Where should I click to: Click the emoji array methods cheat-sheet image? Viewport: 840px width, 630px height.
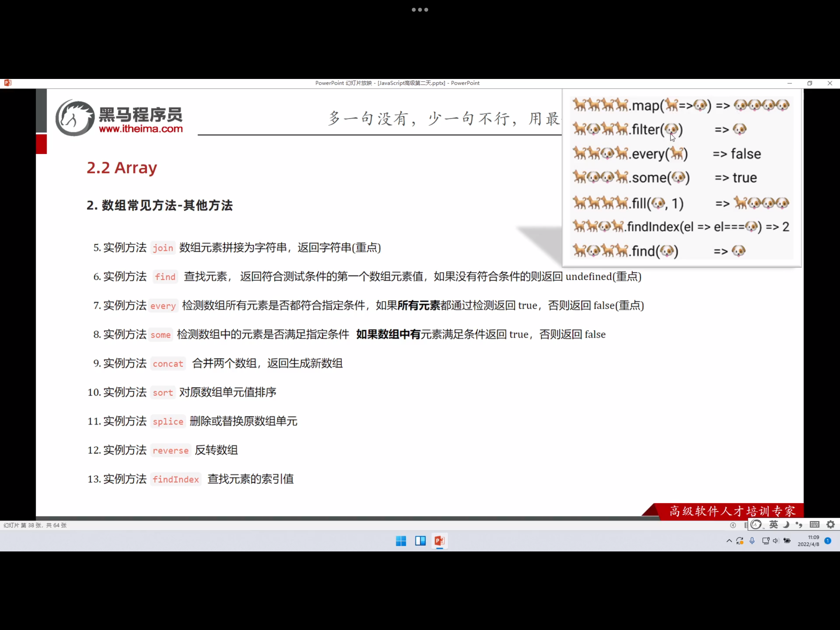click(681, 178)
